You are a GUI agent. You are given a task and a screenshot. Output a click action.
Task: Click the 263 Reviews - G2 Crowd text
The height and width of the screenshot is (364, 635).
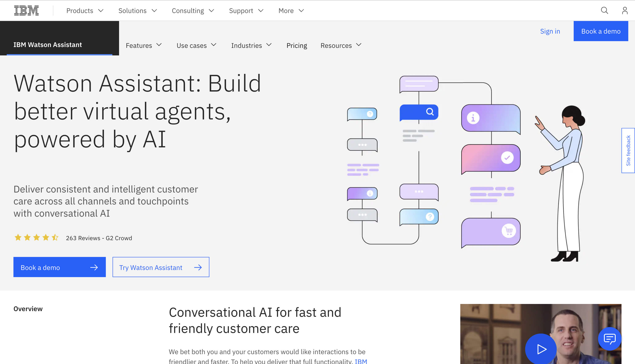[99, 238]
